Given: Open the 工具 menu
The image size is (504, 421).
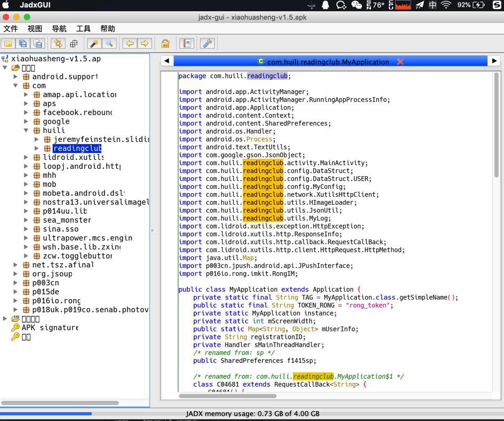Looking at the screenshot, I should [x=83, y=28].
